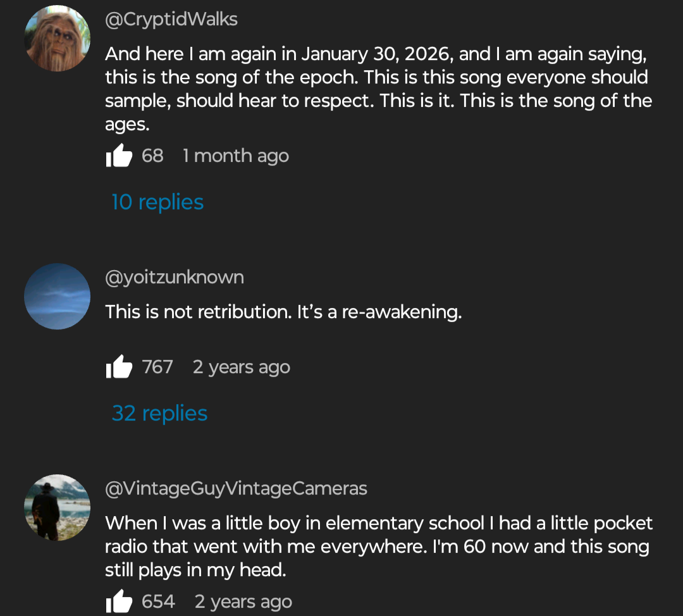Open "2 years ago" timestamp beside 767 likes
This screenshot has width=683, height=616.
point(242,367)
